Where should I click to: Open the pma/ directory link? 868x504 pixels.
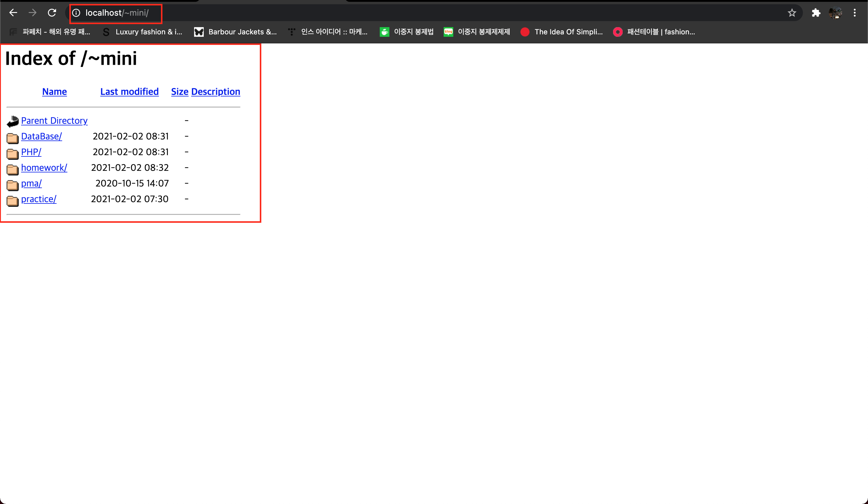[31, 183]
